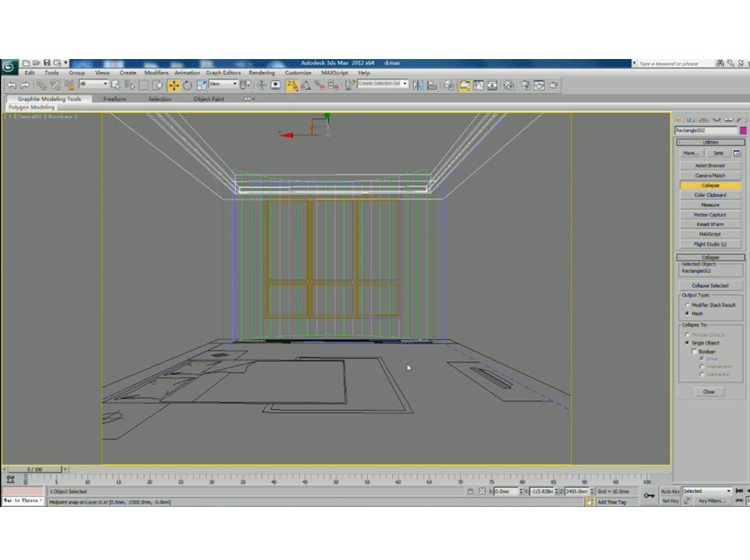Select the Bind to Space Warp tool

[70, 86]
